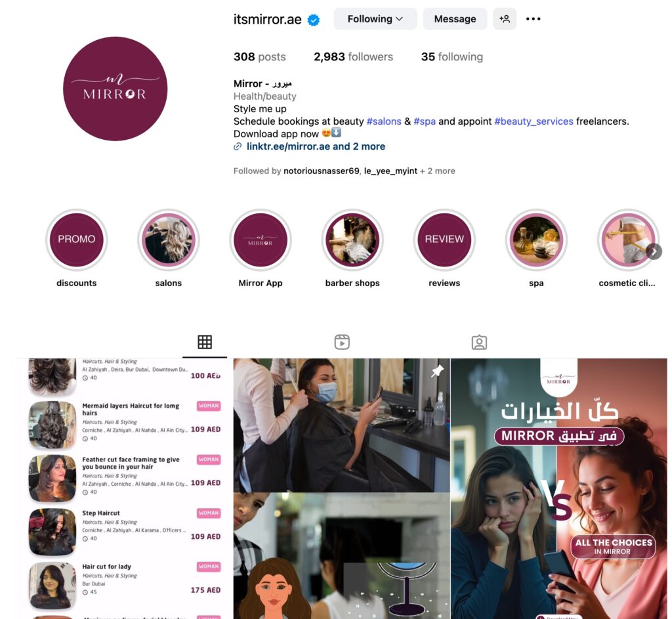Viewport: 672px width, 619px height.
Task: Open the tagged posts tab
Action: pos(479,342)
